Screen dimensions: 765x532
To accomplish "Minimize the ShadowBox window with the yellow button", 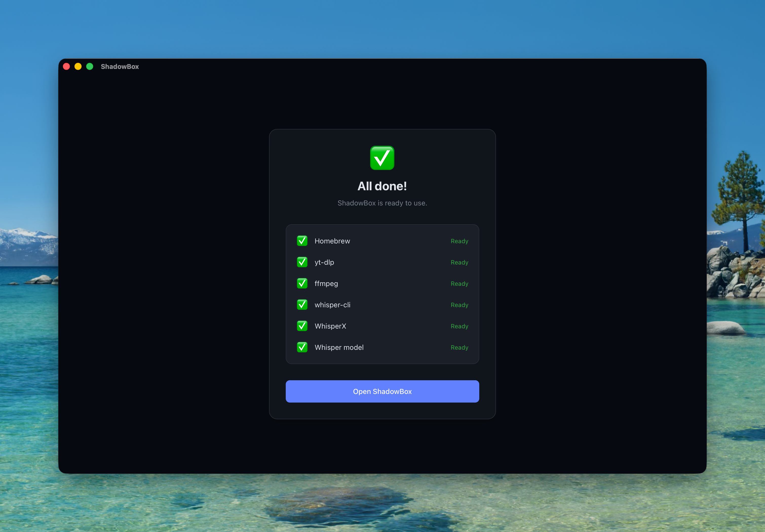I will pos(78,66).
